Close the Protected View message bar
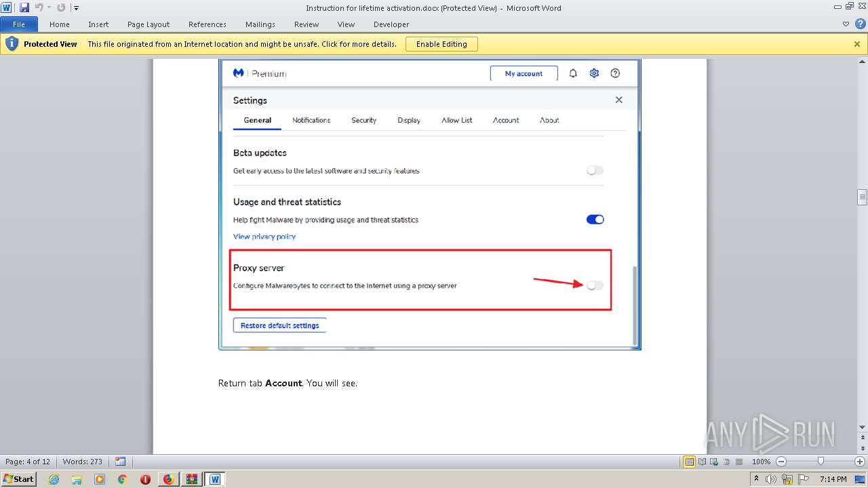This screenshot has height=488, width=868. point(857,44)
